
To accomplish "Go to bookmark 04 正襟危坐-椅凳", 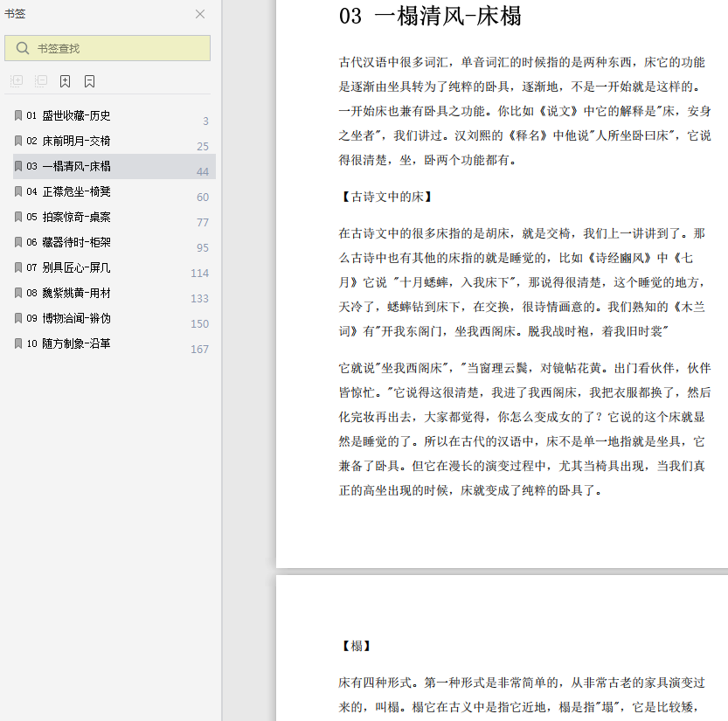I will (76, 191).
